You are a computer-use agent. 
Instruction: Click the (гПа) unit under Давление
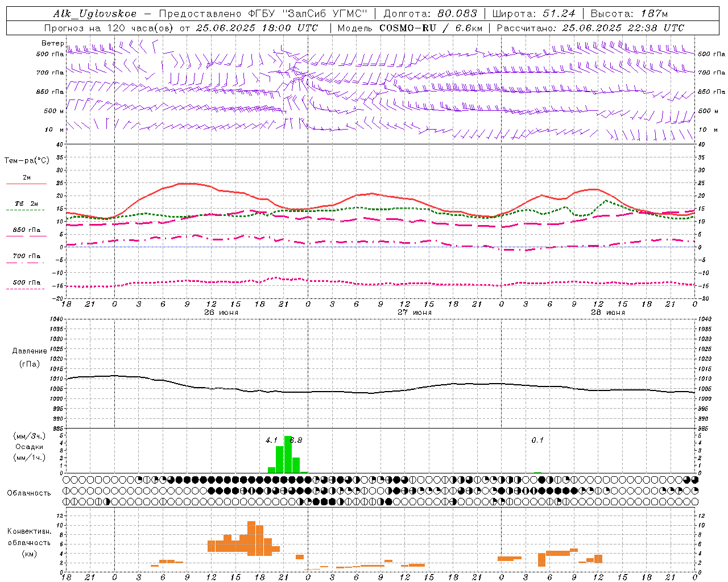(x=30, y=364)
